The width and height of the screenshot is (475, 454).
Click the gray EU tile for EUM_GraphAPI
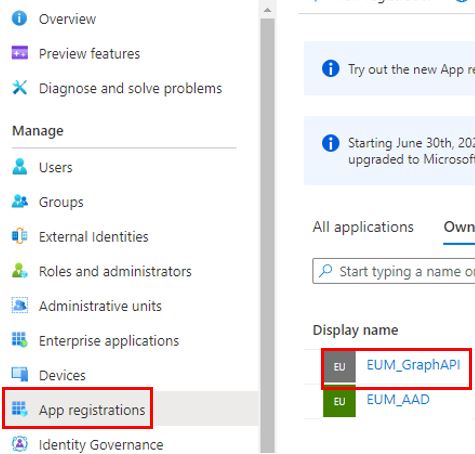[x=339, y=367]
